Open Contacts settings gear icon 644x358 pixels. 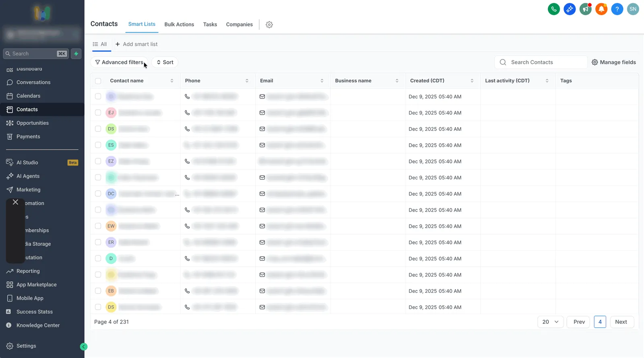coord(269,25)
